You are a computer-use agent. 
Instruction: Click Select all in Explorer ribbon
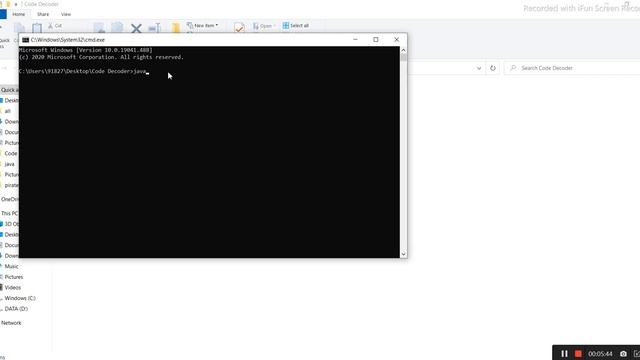click(296, 25)
